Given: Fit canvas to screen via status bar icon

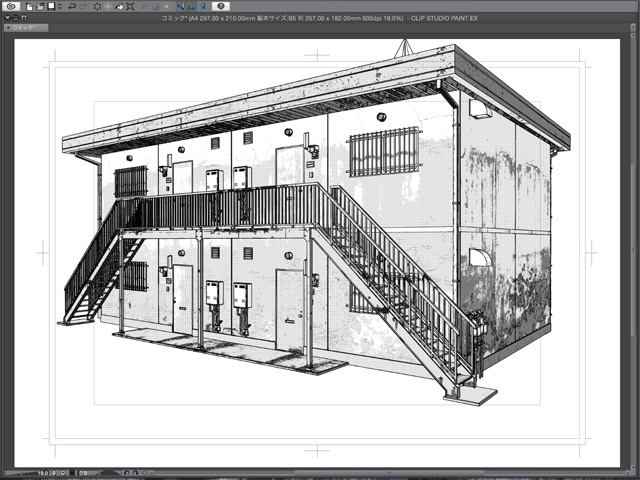Looking at the screenshot, I should click(x=72, y=473).
